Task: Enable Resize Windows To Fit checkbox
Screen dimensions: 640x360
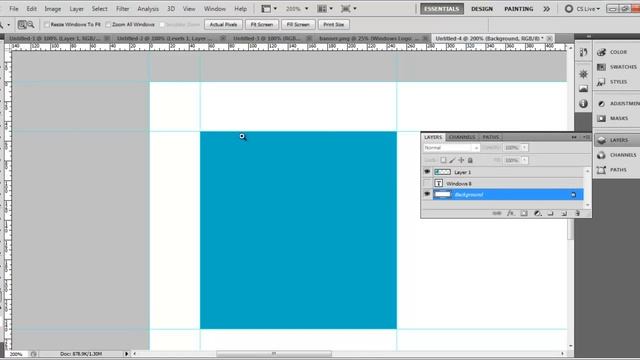Action: click(x=47, y=25)
